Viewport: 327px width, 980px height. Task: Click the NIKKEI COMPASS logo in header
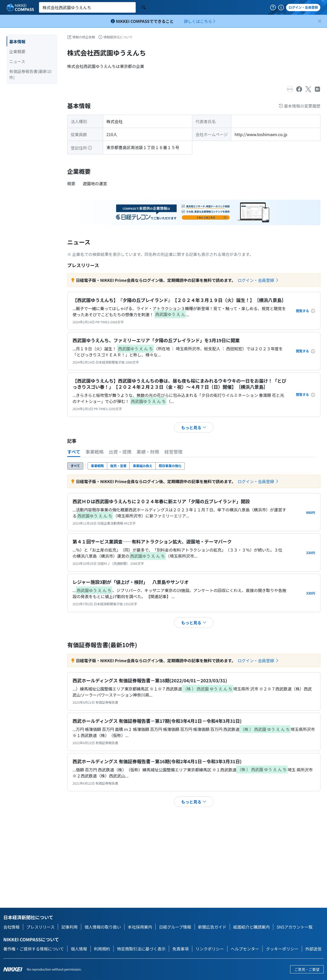[x=20, y=7]
